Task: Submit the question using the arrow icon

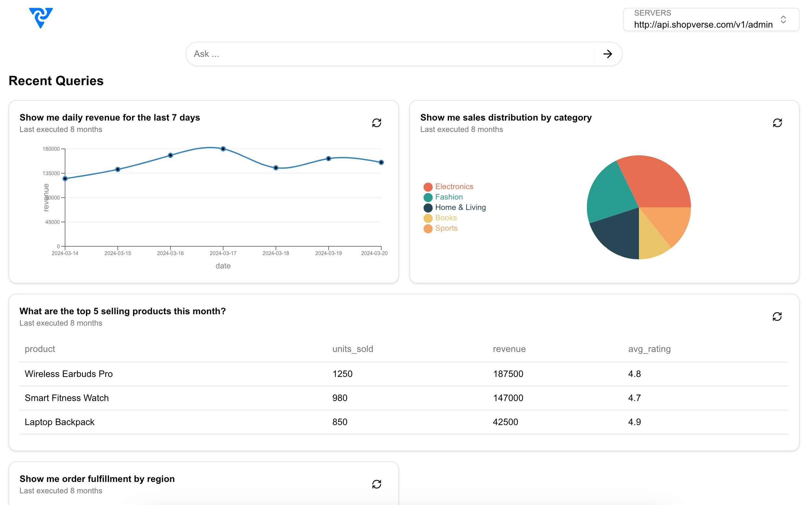Action: point(607,54)
